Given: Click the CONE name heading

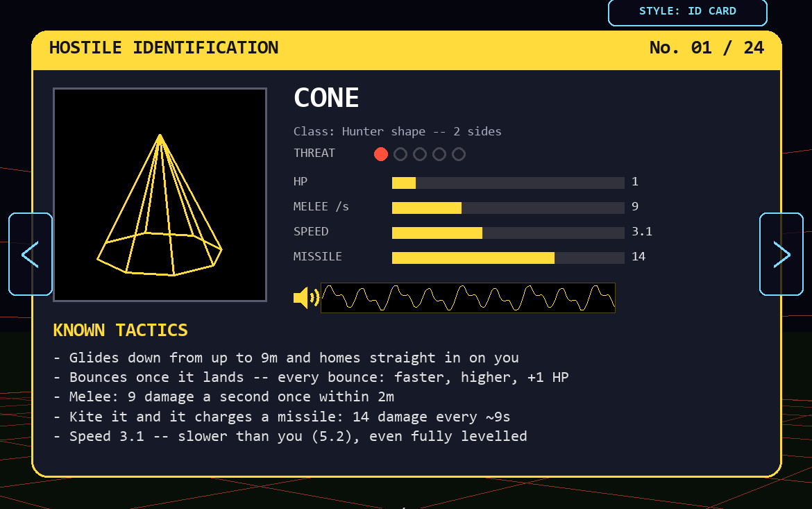Looking at the screenshot, I should click(326, 98).
